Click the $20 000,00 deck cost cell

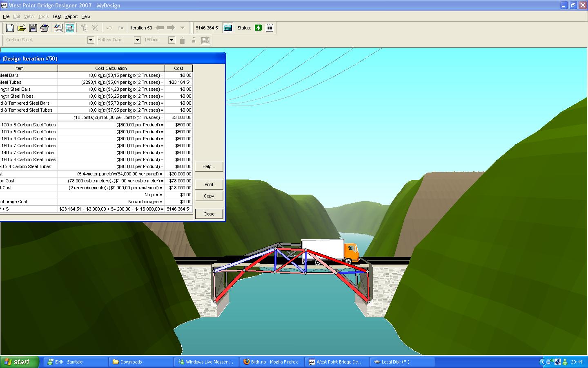click(178, 174)
